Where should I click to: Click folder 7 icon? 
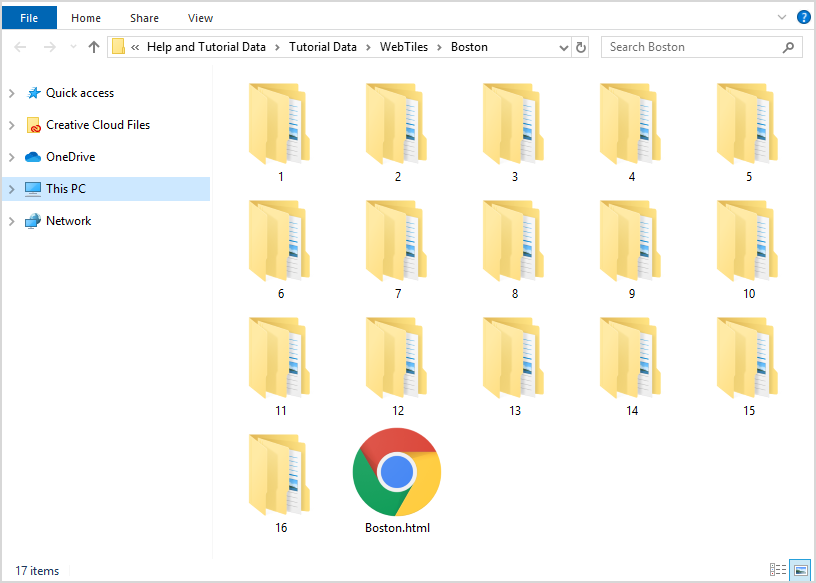pyautogui.click(x=397, y=241)
